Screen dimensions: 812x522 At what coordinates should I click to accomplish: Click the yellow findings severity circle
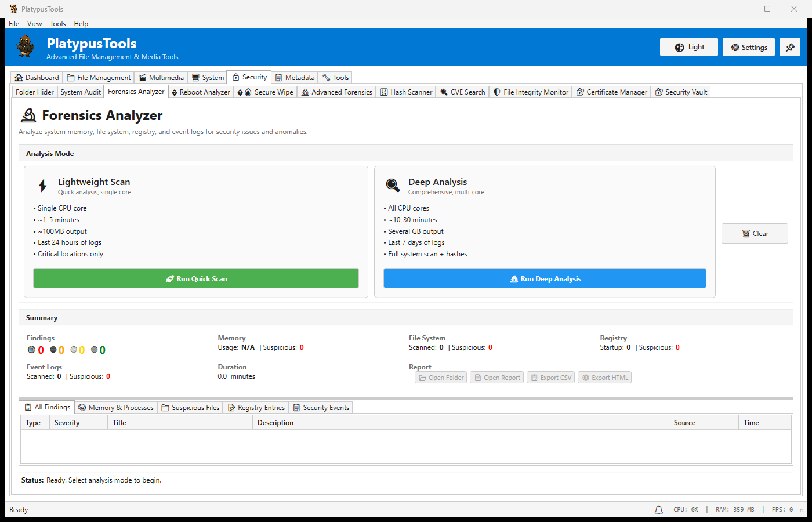74,350
